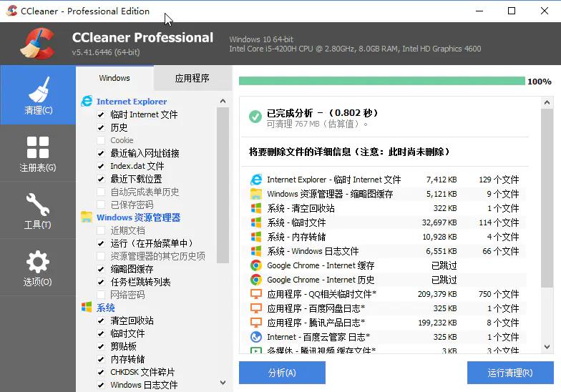Screen dimensions: 561x392
Task: Open the Registry (注册表) section icon
Action: 38,147
